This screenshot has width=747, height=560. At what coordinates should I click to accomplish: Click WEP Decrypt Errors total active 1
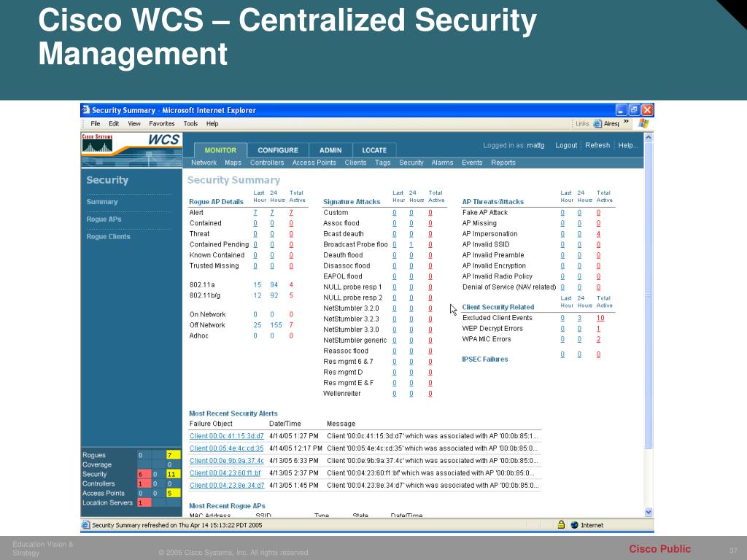pos(598,329)
